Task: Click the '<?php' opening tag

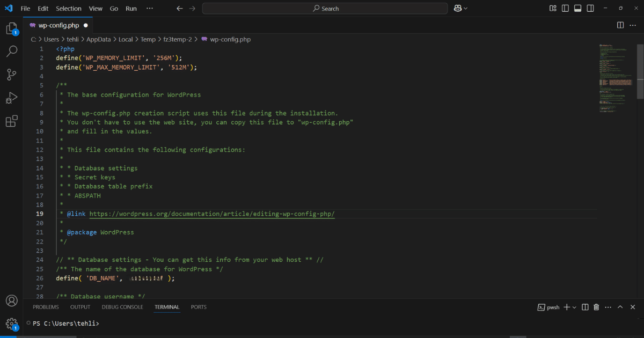Action: [x=65, y=49]
